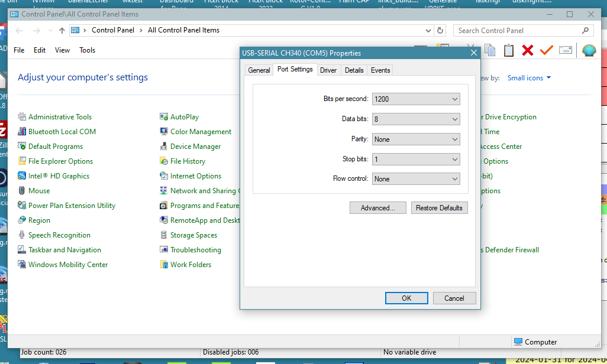The width and height of the screenshot is (607, 364).
Task: Open AutoPlay icon
Action: [164, 117]
